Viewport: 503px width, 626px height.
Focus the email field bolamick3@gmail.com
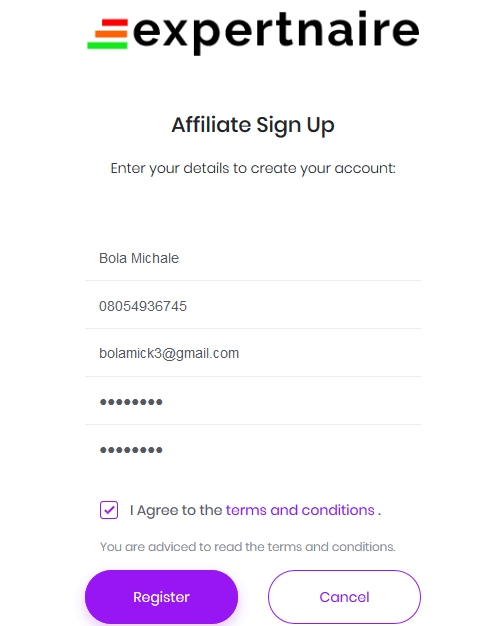[253, 354]
